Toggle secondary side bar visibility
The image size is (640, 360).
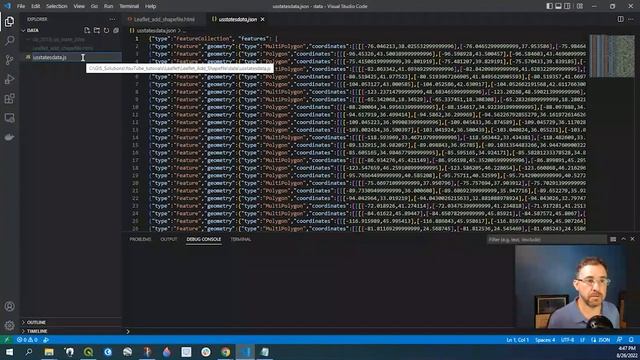coord(567,6)
